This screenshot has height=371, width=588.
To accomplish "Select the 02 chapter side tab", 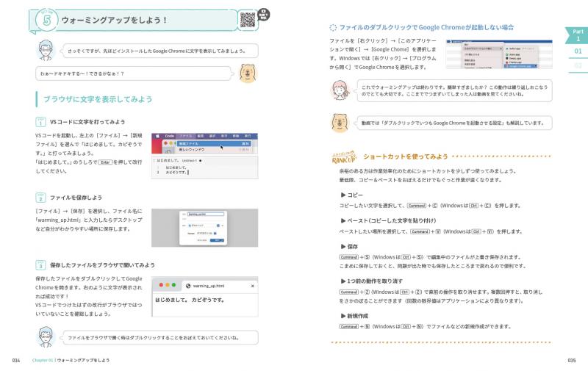I will 578,65.
